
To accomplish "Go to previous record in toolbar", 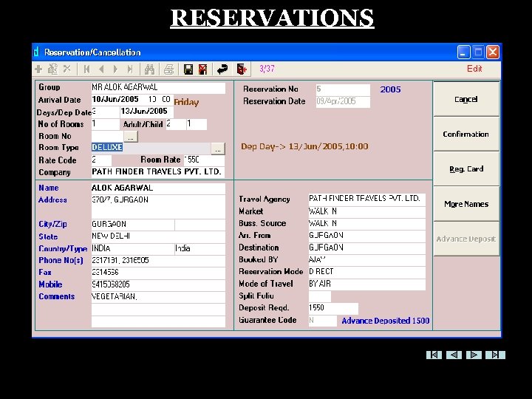I will pos(101,69).
